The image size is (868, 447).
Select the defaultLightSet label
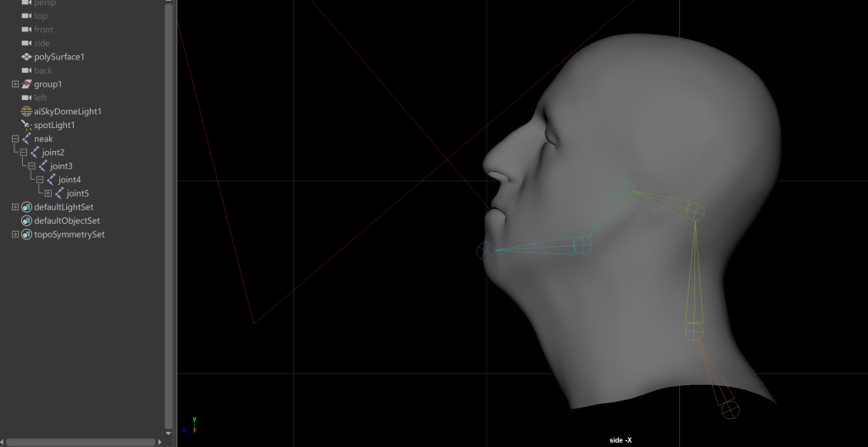click(x=64, y=207)
